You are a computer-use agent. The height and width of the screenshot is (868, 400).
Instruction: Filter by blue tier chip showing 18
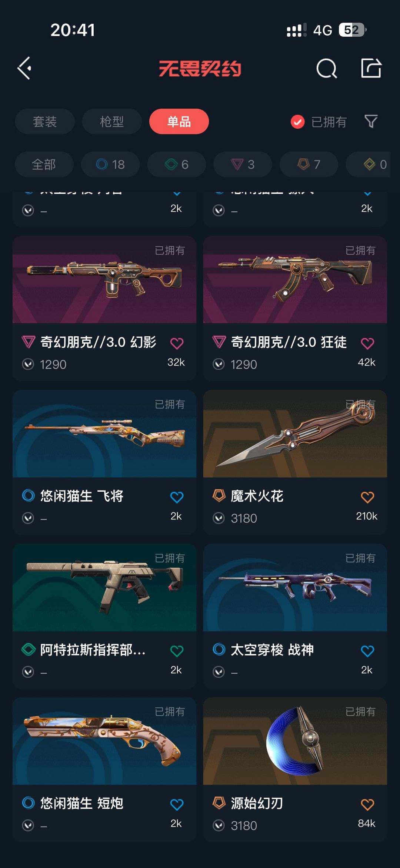click(110, 164)
